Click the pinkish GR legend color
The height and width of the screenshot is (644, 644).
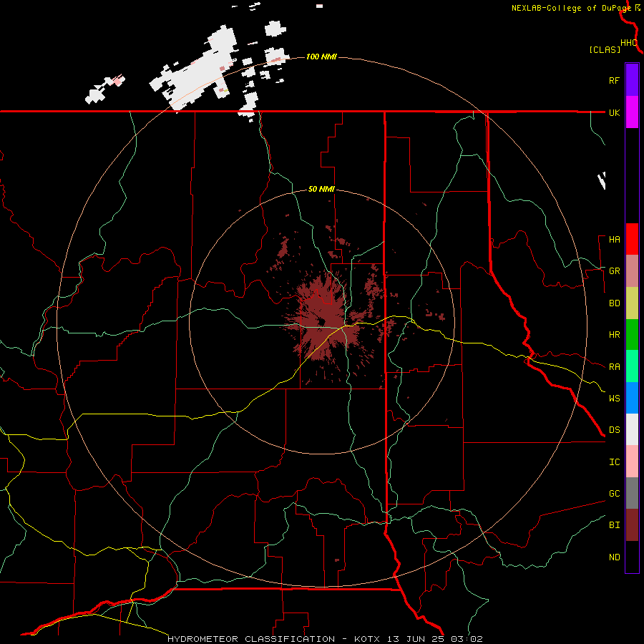[x=632, y=270]
